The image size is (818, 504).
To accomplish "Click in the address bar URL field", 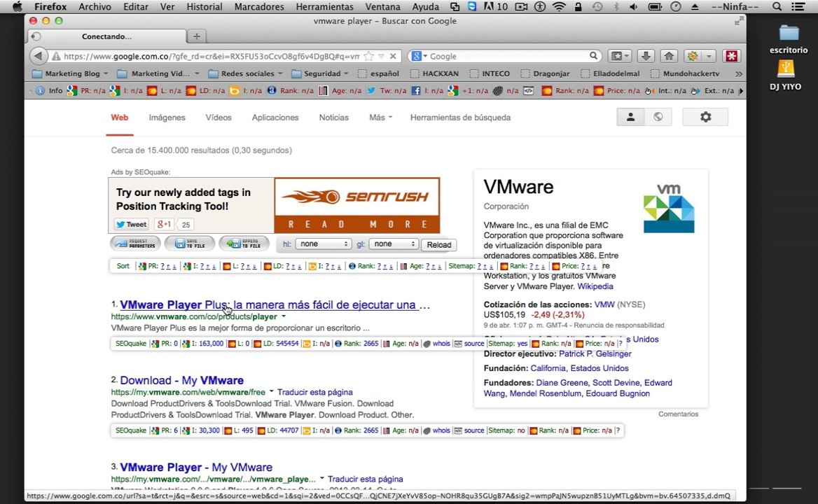I will 212,56.
